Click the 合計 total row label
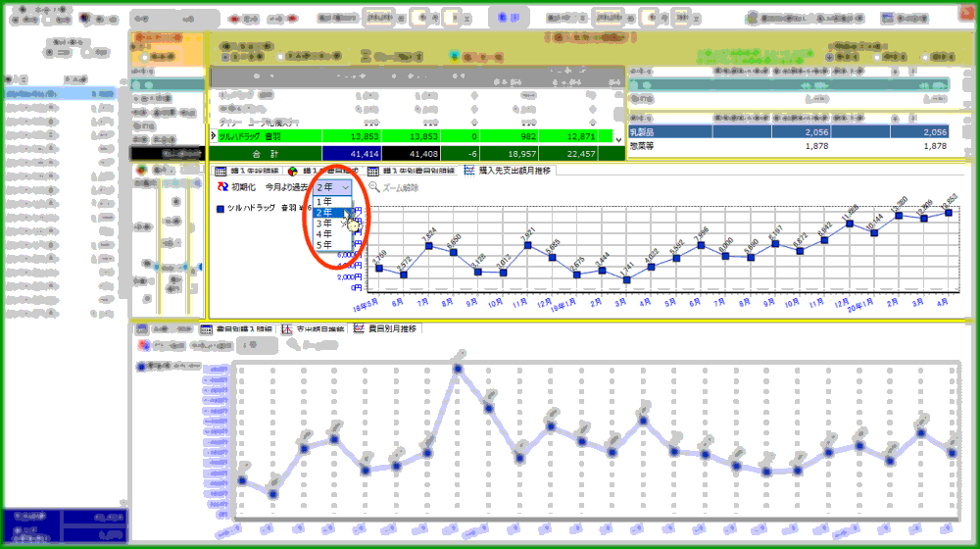980x549 pixels. (266, 154)
